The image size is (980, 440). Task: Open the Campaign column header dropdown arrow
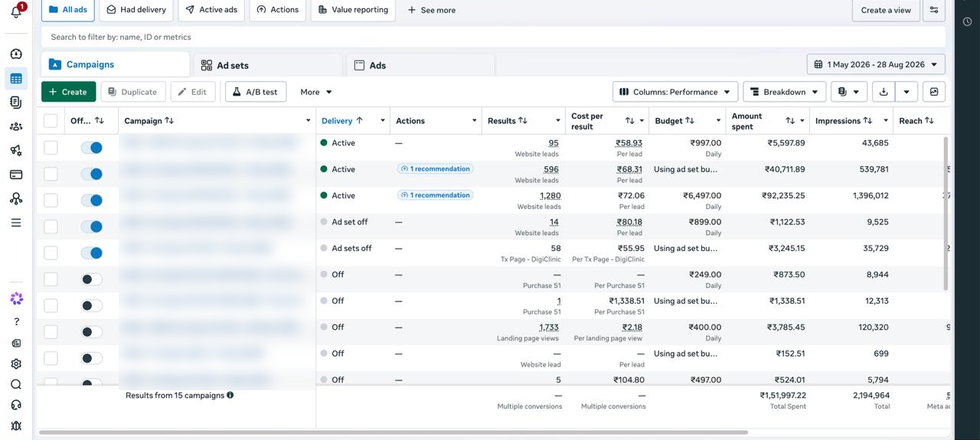(308, 121)
